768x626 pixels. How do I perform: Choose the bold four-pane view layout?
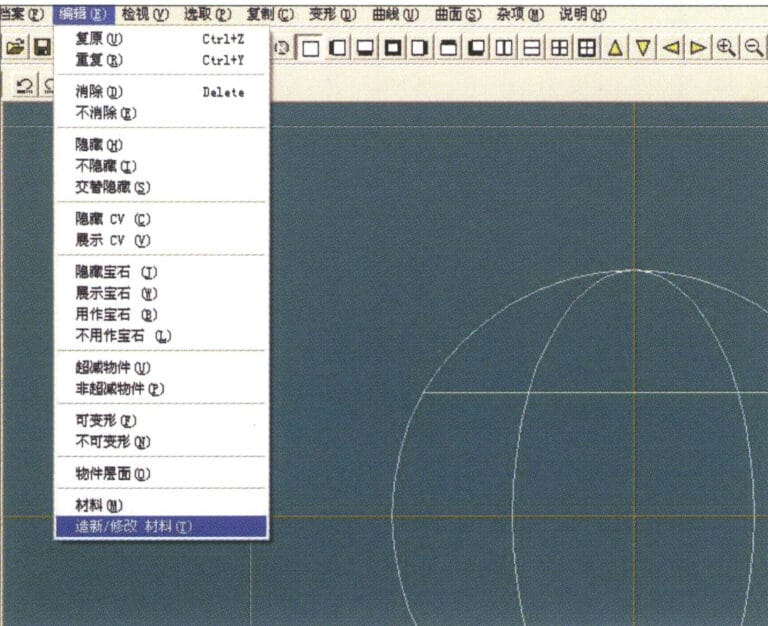[x=587, y=48]
